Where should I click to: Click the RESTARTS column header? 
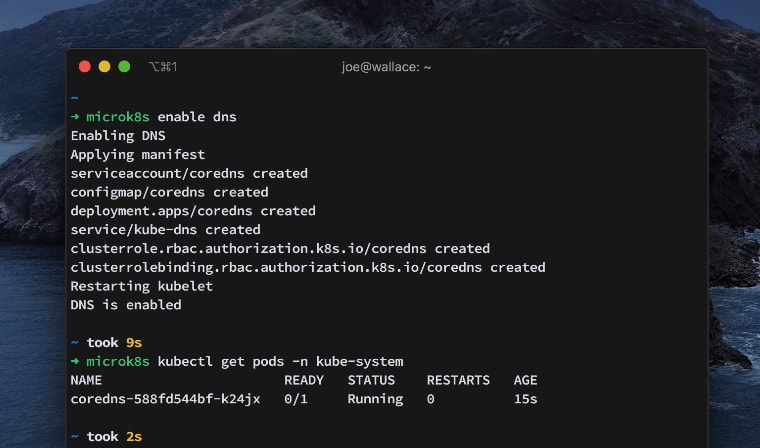click(458, 380)
